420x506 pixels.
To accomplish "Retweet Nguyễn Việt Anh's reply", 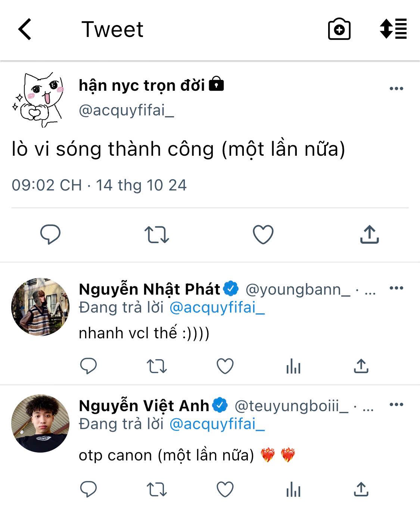I will [x=156, y=489].
